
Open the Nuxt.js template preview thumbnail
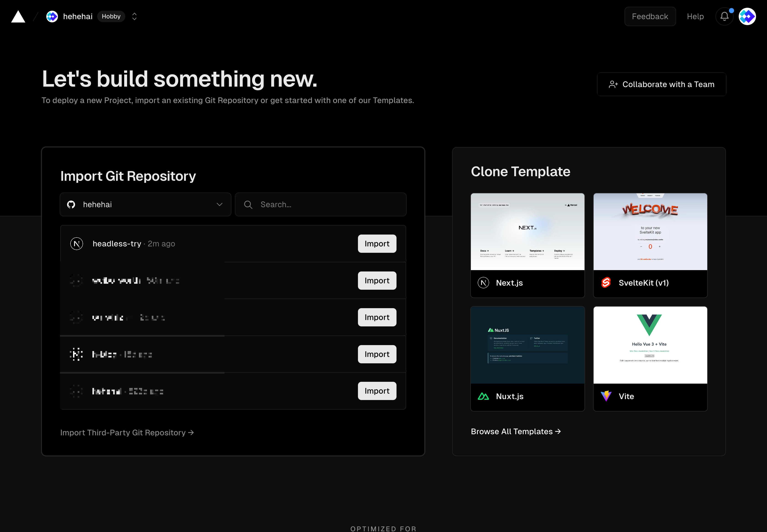527,345
